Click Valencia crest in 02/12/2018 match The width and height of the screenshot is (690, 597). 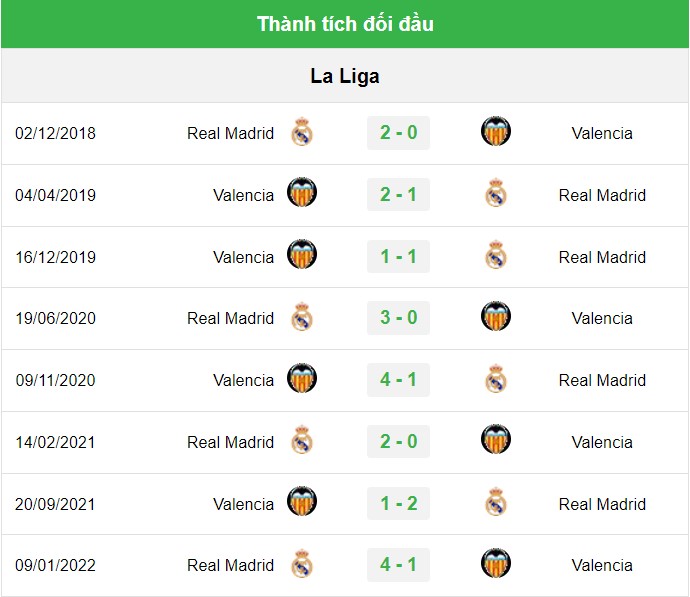[x=496, y=131]
